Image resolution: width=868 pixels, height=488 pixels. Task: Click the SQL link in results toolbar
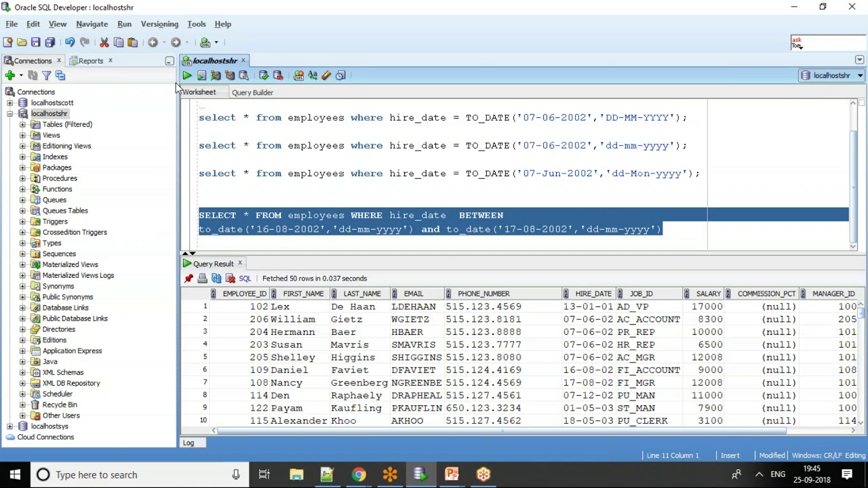coord(245,279)
